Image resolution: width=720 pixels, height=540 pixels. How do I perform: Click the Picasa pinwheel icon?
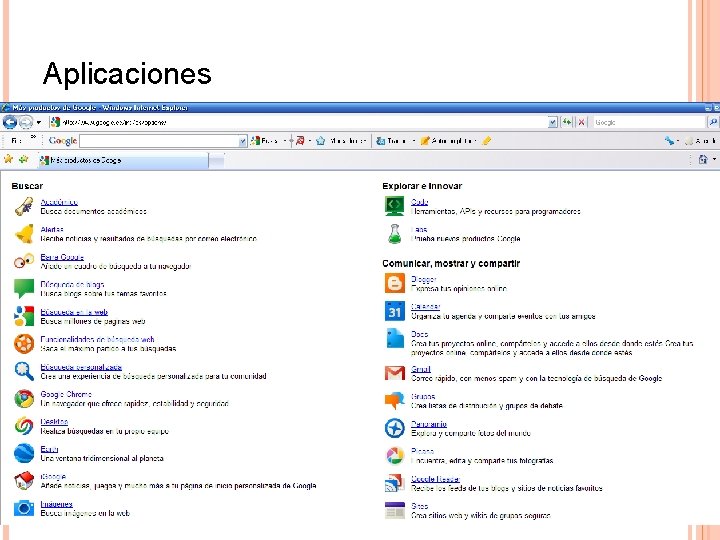(394, 456)
